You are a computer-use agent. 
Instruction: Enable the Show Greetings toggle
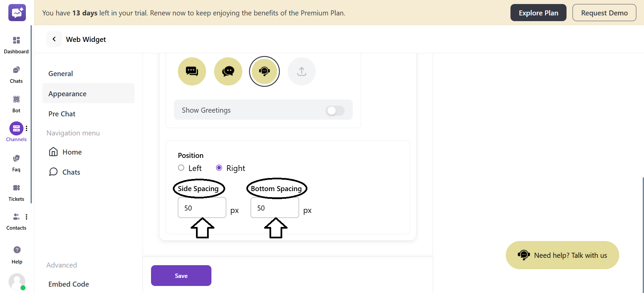coord(335,111)
